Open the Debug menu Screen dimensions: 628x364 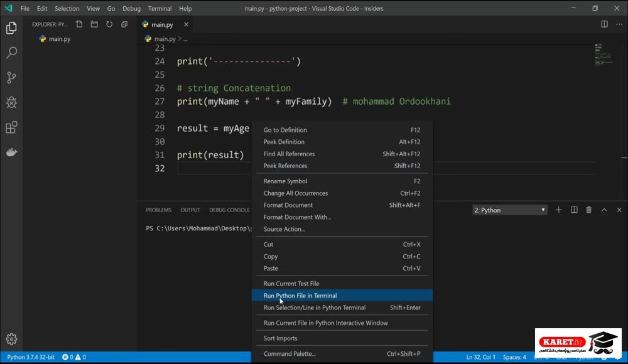coord(131,8)
